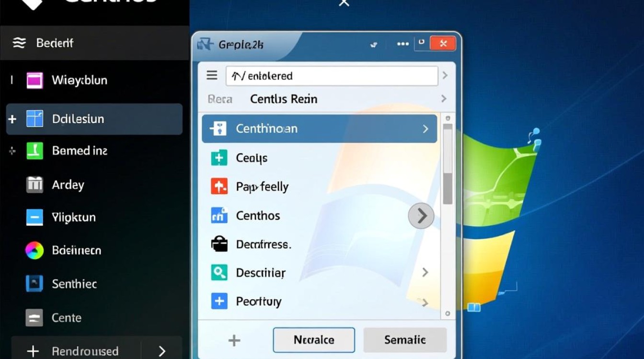Click the black briefcase icon beside Decmfrress
The height and width of the screenshot is (359, 644).
(219, 244)
